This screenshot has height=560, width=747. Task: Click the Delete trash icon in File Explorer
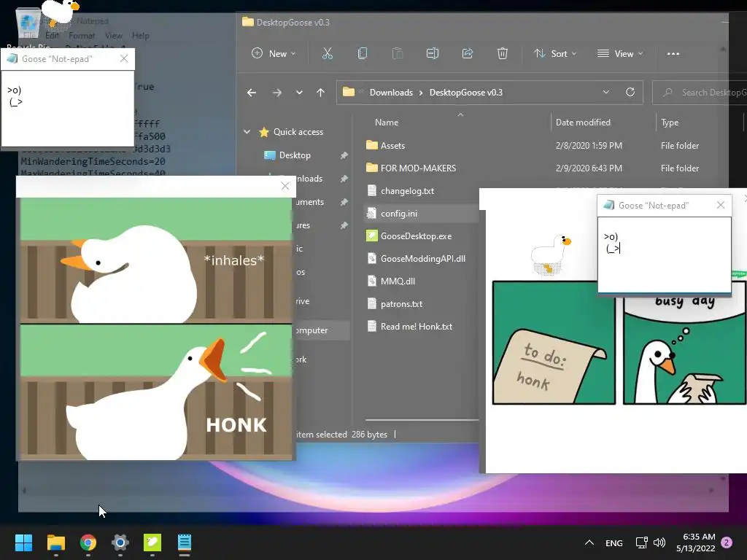click(502, 53)
